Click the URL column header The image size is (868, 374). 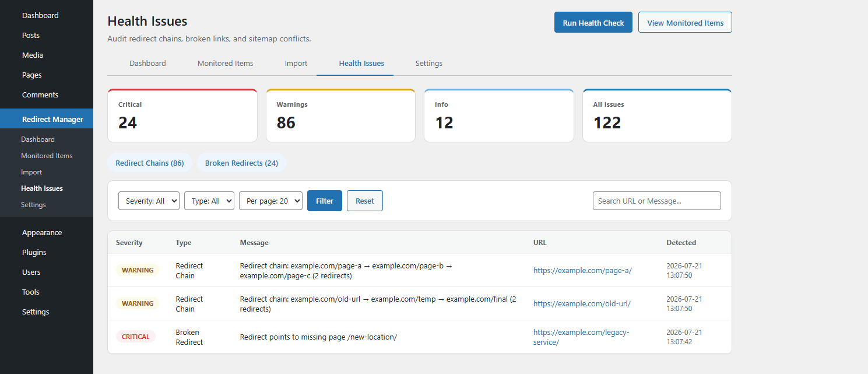coord(540,243)
